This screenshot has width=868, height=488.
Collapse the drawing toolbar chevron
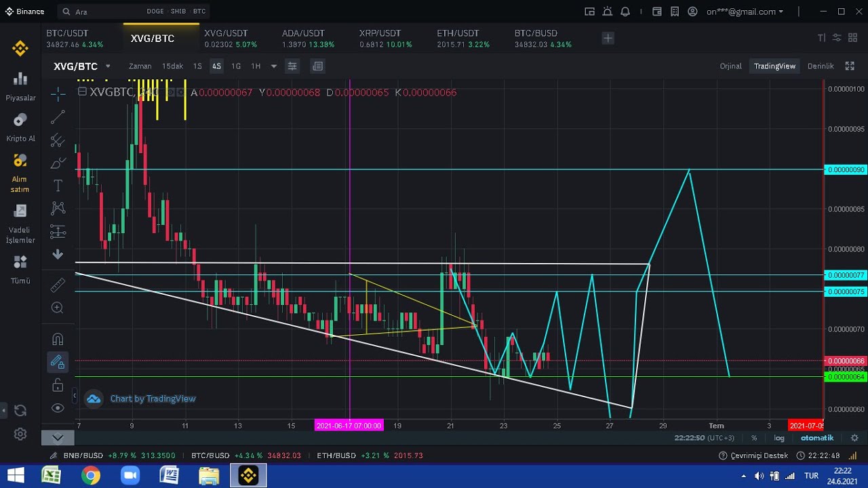click(x=58, y=437)
